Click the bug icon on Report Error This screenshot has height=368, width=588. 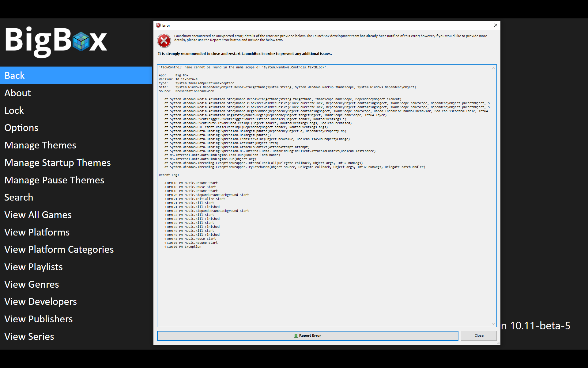point(296,336)
